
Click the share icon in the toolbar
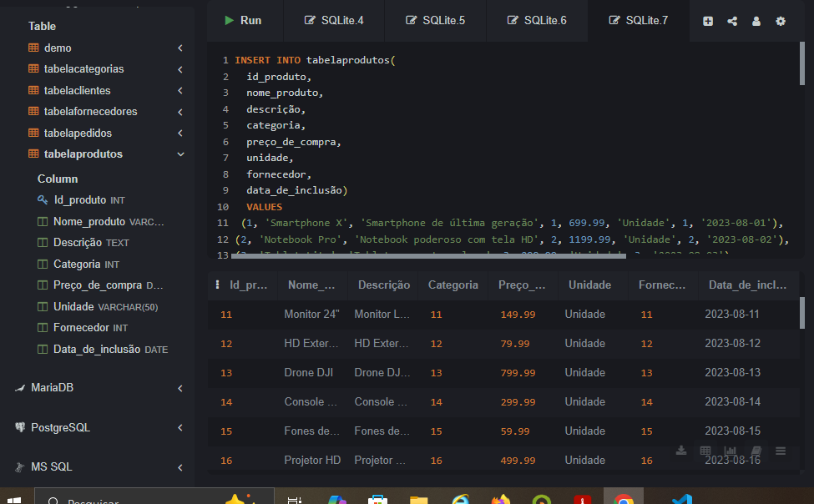732,22
